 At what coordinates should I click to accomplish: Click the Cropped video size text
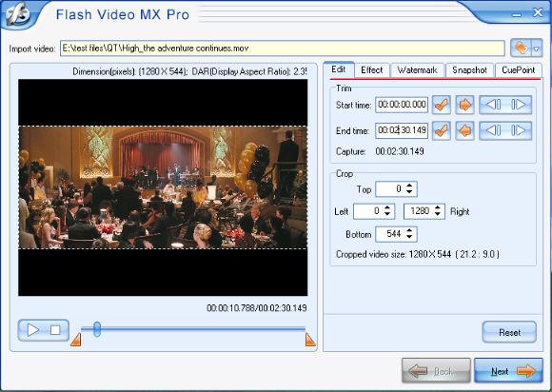[x=418, y=254]
